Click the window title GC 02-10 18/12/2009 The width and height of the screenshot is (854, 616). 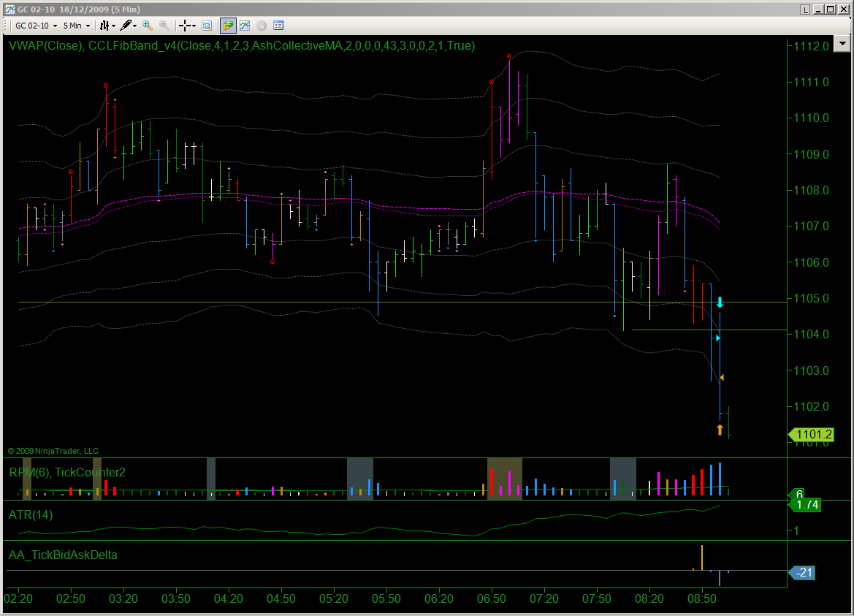pyautogui.click(x=78, y=9)
